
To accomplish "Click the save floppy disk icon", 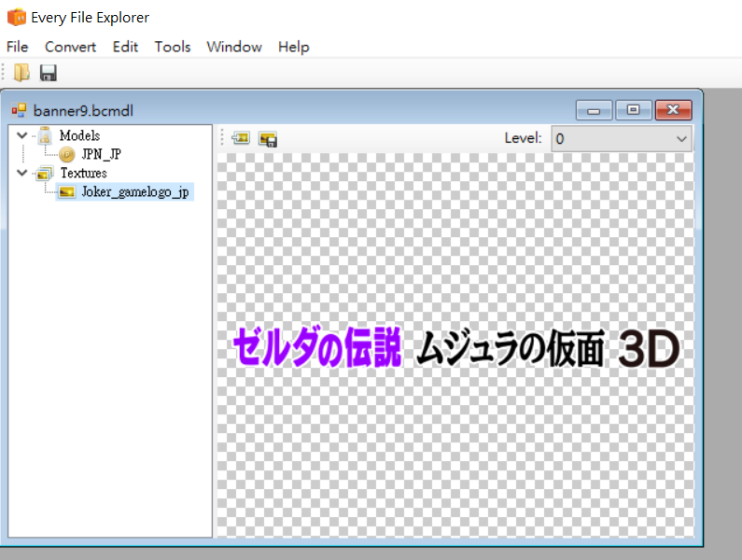I will click(x=49, y=73).
